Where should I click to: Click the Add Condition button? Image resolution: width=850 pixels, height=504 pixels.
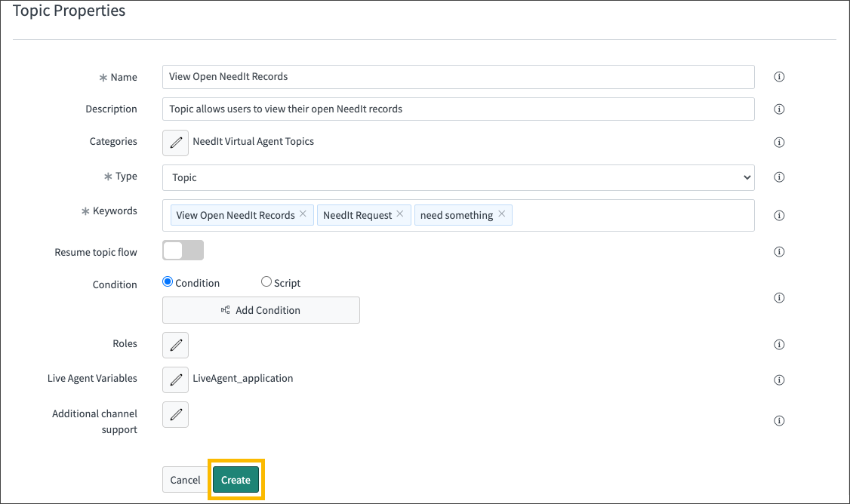coord(260,310)
